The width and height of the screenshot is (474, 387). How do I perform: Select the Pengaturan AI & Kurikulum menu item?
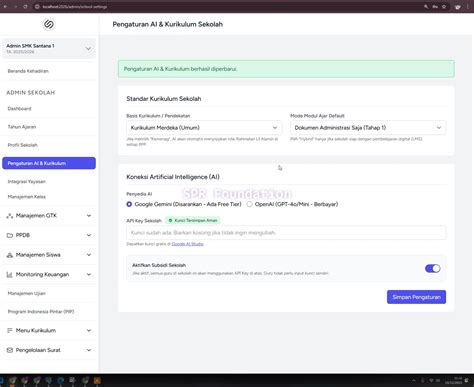(x=49, y=163)
